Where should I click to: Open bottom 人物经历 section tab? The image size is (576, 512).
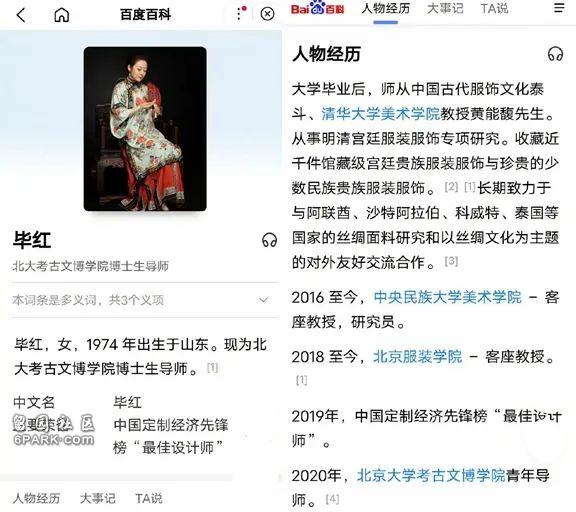(x=36, y=498)
